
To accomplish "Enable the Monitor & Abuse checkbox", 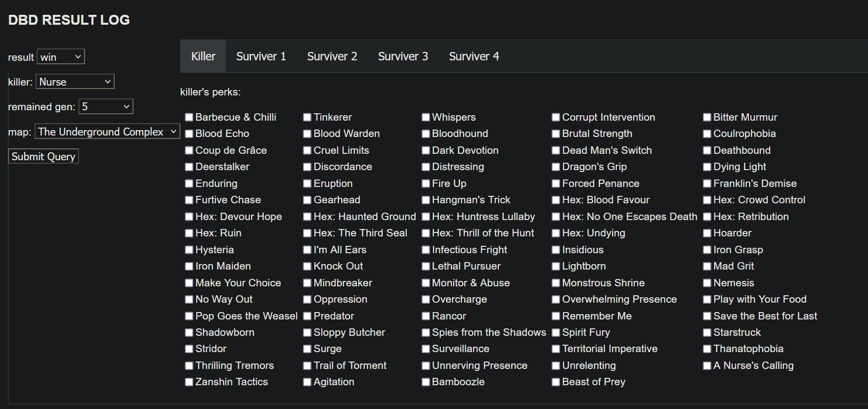I will click(426, 283).
